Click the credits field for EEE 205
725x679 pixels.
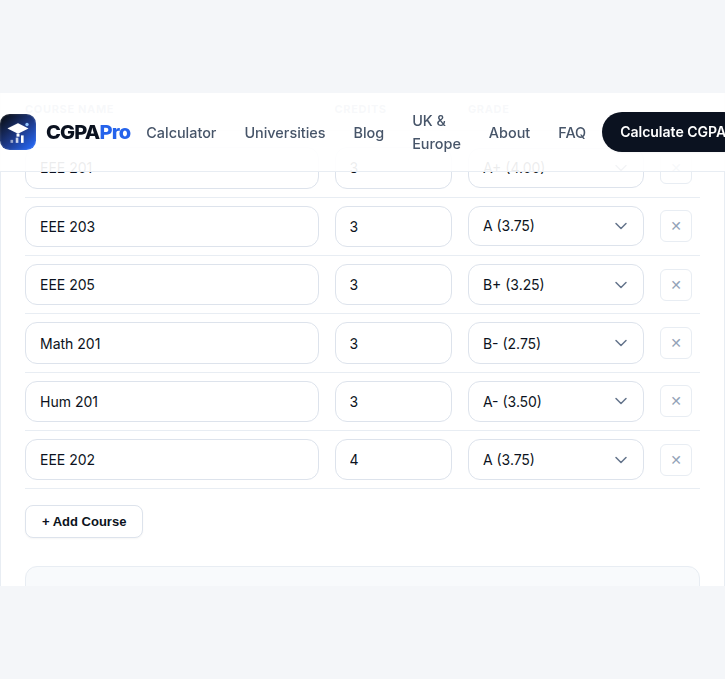[393, 285]
